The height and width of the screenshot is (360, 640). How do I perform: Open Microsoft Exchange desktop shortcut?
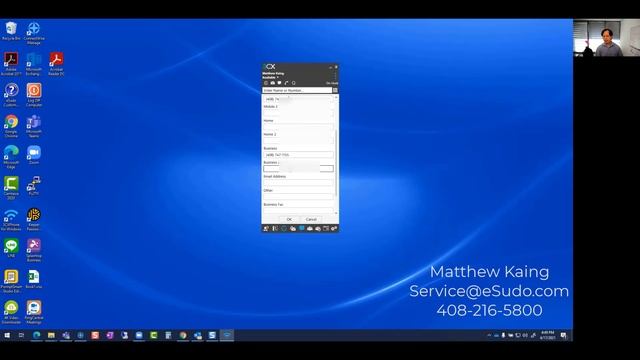33,64
